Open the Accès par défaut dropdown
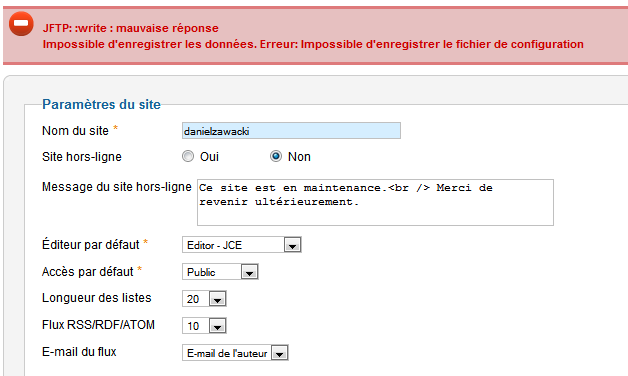628x376 pixels. (x=220, y=271)
